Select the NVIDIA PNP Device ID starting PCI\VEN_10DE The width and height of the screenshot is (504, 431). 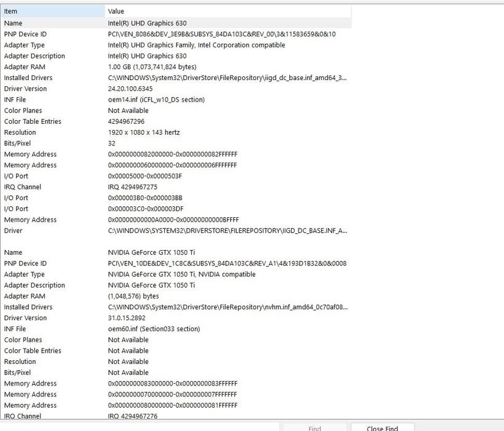coord(227,264)
